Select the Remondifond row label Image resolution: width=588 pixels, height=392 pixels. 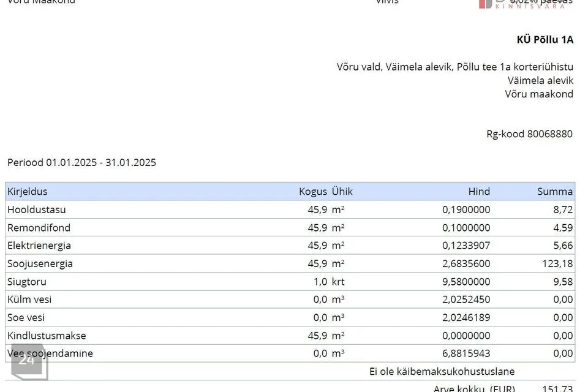coord(39,228)
